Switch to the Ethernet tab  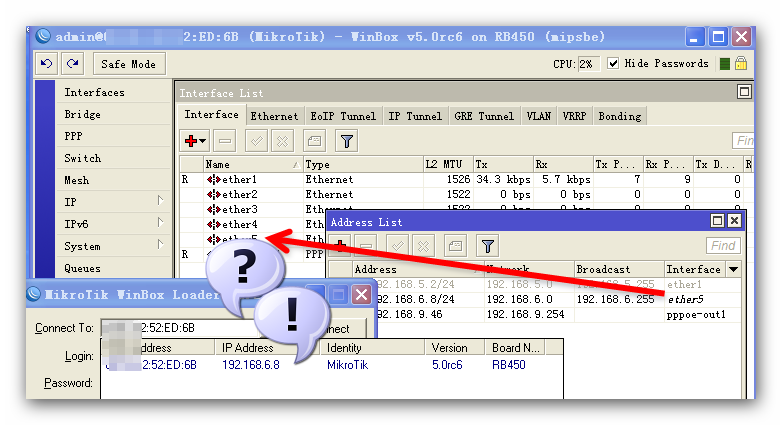tap(274, 116)
